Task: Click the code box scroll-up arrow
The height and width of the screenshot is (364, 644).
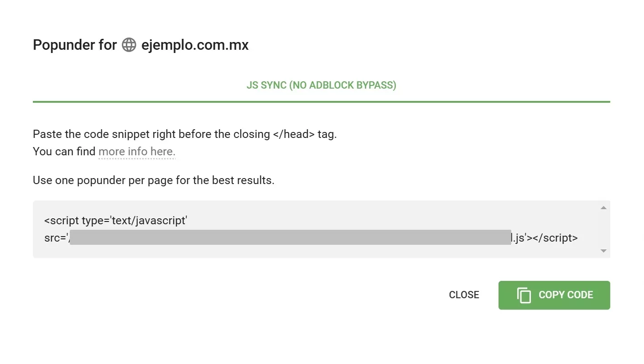Action: [603, 208]
